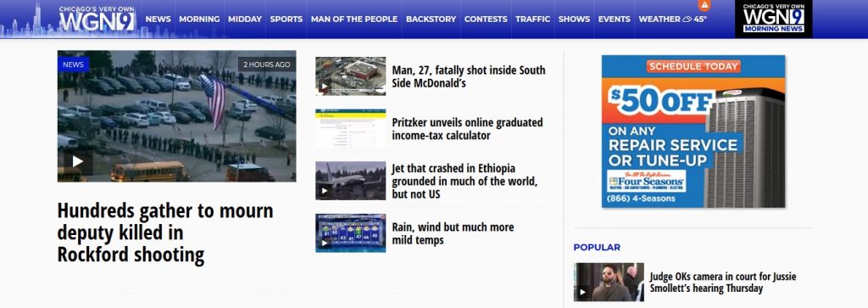The image size is (868, 308).
Task: Click the WGN9 logo in header
Action: click(97, 19)
